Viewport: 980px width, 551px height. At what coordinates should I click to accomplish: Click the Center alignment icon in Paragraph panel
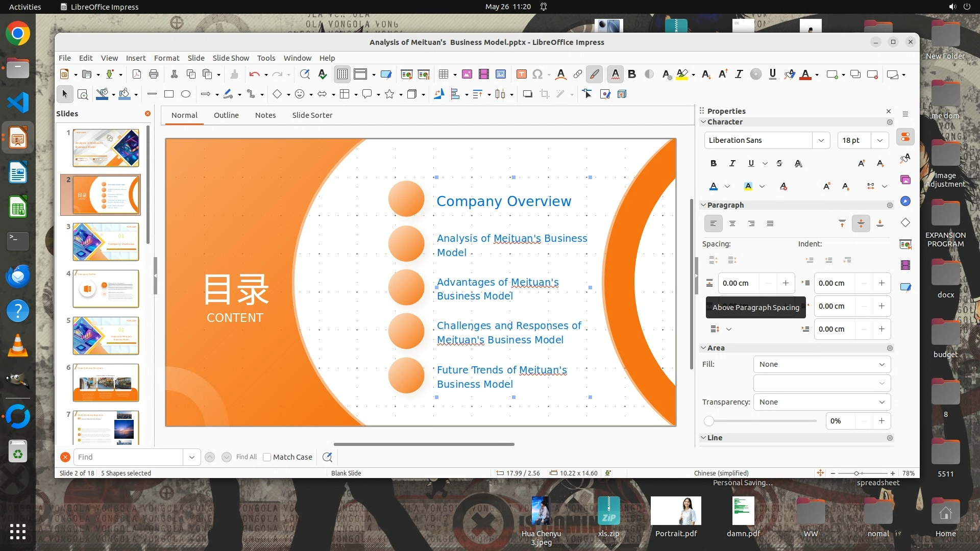(x=732, y=223)
